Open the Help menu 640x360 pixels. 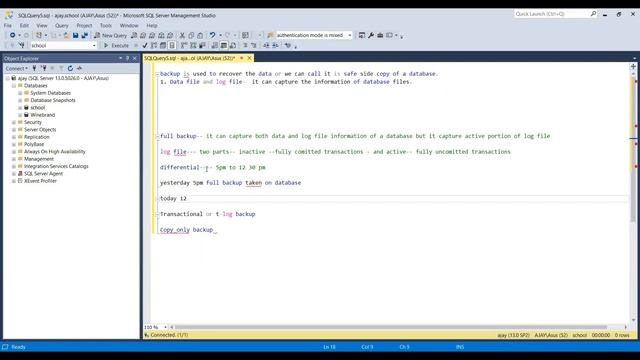[x=152, y=25]
